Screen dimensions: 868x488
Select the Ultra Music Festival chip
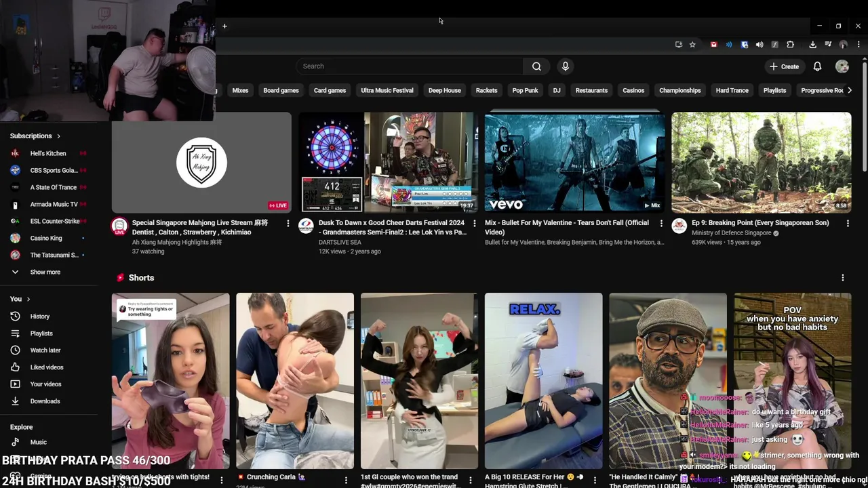(x=387, y=90)
